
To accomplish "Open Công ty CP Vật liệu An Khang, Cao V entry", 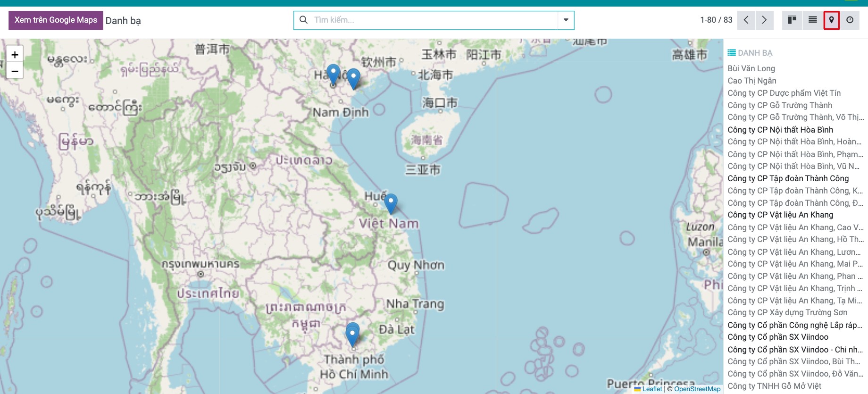I will 796,227.
